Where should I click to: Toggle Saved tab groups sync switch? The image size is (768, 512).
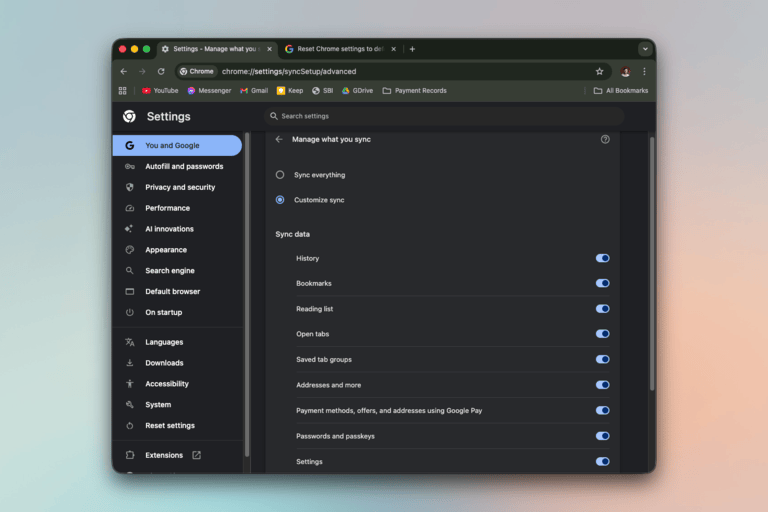point(602,359)
